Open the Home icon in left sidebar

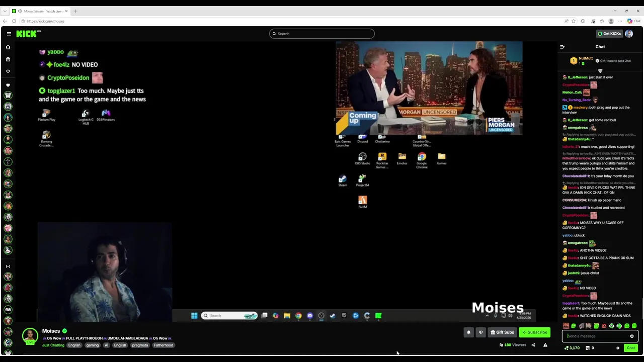click(x=8, y=47)
